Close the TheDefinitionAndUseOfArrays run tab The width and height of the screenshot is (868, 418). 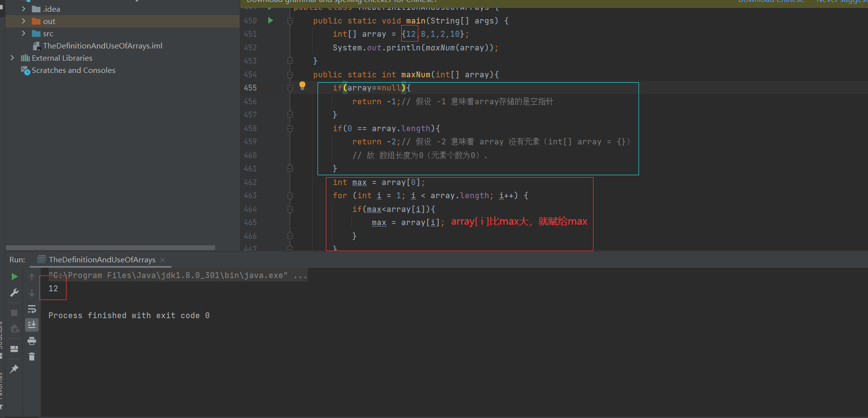162,259
